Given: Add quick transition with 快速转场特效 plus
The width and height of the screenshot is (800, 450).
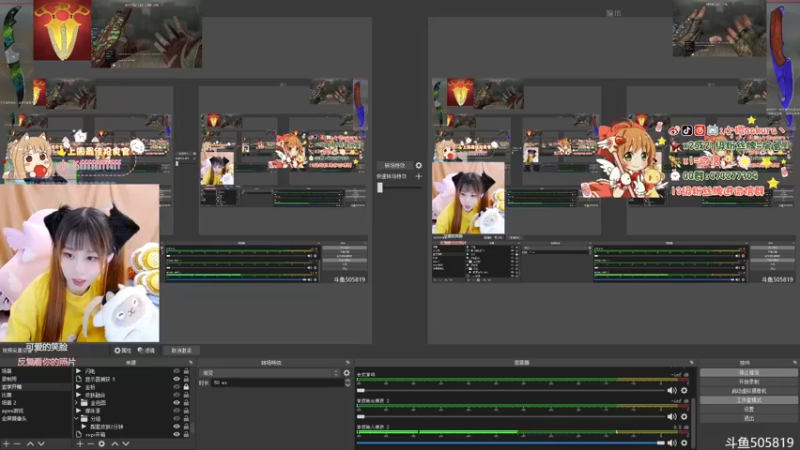Looking at the screenshot, I should click(x=418, y=177).
